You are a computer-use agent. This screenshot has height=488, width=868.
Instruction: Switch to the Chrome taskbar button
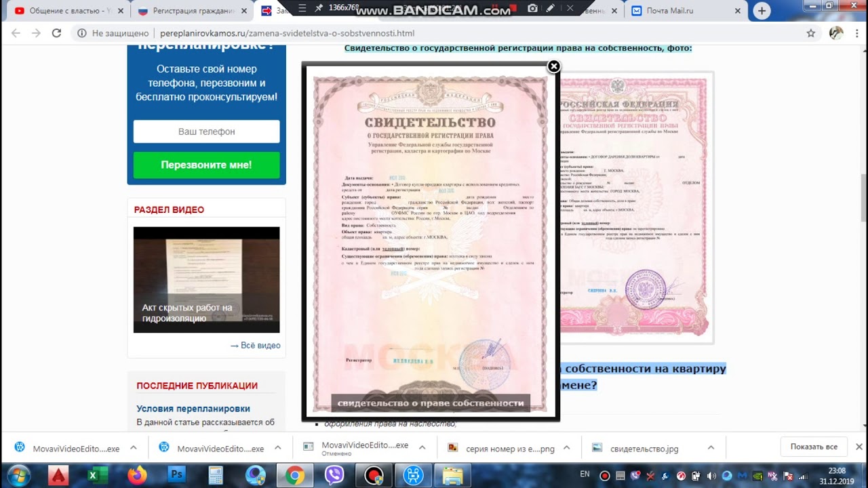295,475
